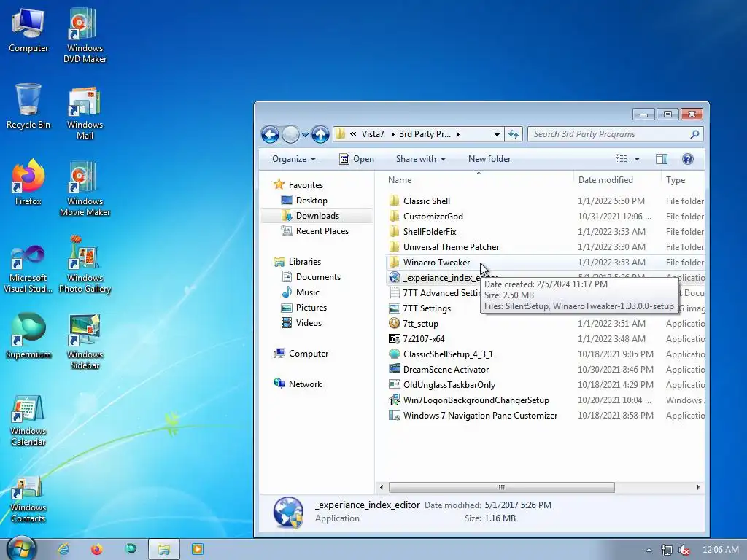Select the Universal Theme Patcher folder
Viewport: 747px width, 560px height.
click(x=451, y=246)
